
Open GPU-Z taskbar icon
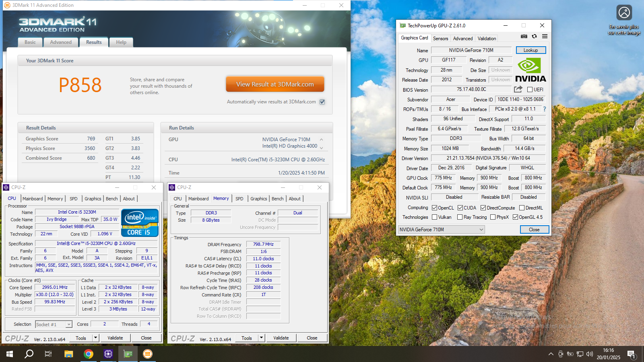point(128,354)
